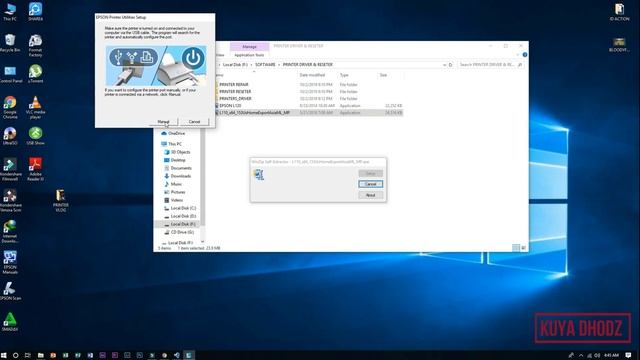Open EPSON Scan desktop icon
The image size is (640, 360).
tap(10, 291)
